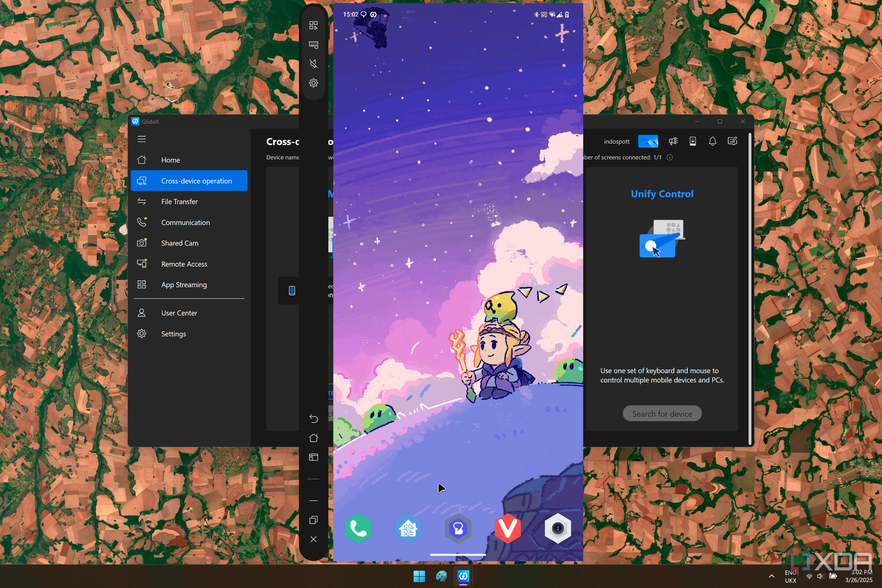Screen dimensions: 882x588
Task: Click the GlideX title bar logo
Action: point(135,121)
